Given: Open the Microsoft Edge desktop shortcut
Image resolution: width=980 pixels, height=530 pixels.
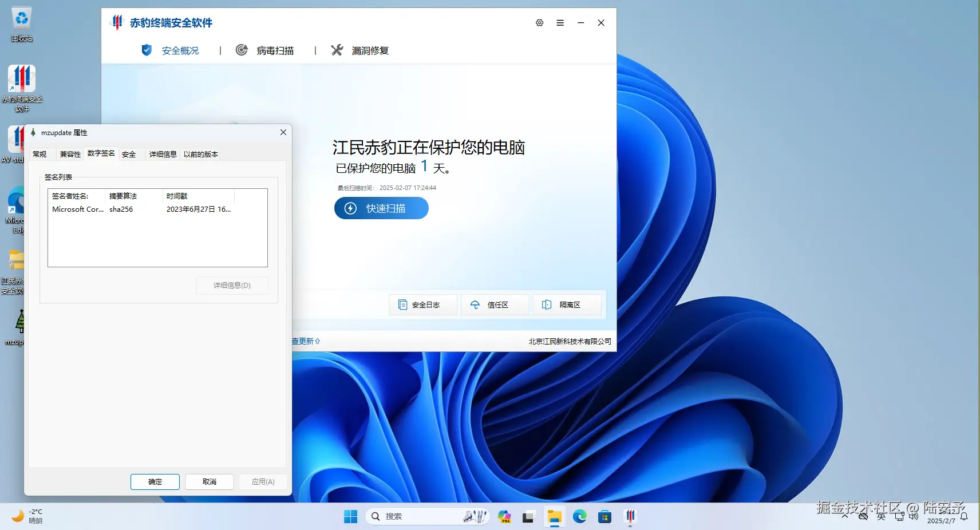Looking at the screenshot, I should pyautogui.click(x=15, y=209).
